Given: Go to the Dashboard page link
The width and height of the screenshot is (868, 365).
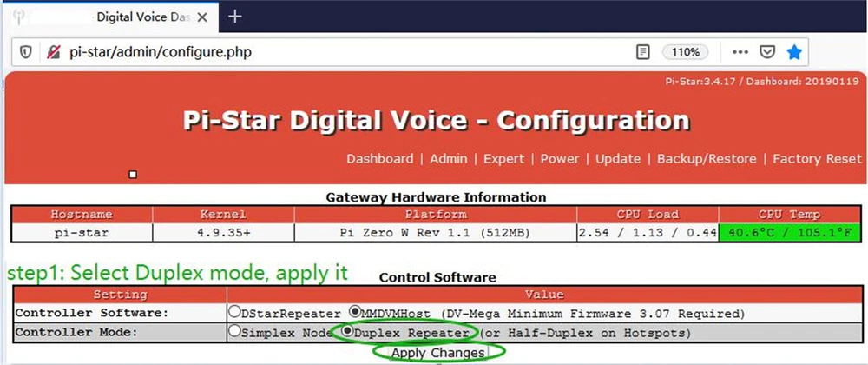Looking at the screenshot, I should [379, 159].
